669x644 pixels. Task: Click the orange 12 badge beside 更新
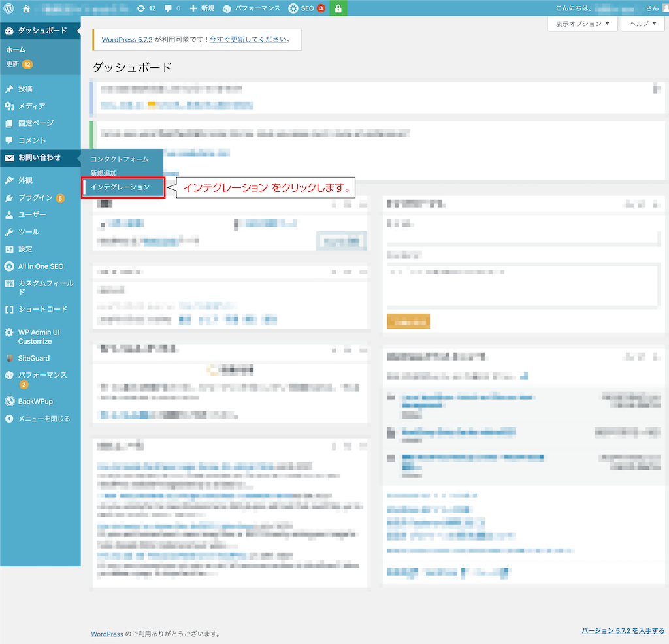(27, 65)
